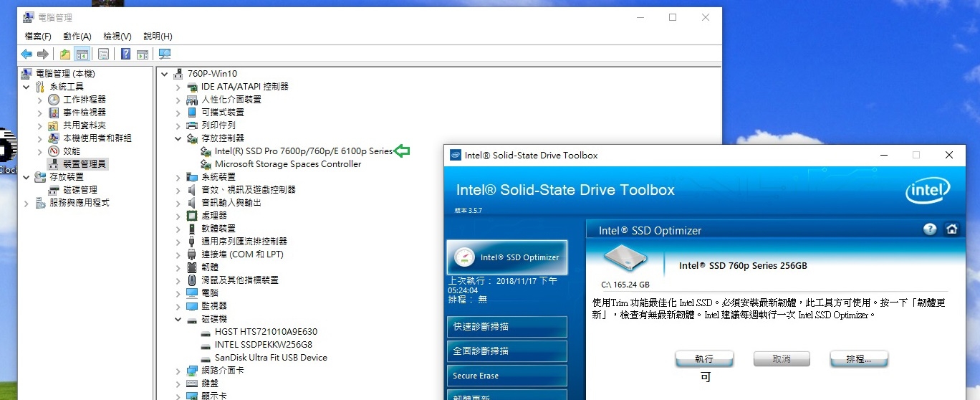This screenshot has width=980, height=400.
Task: Open the 說明(H) menu
Action: click(x=158, y=36)
